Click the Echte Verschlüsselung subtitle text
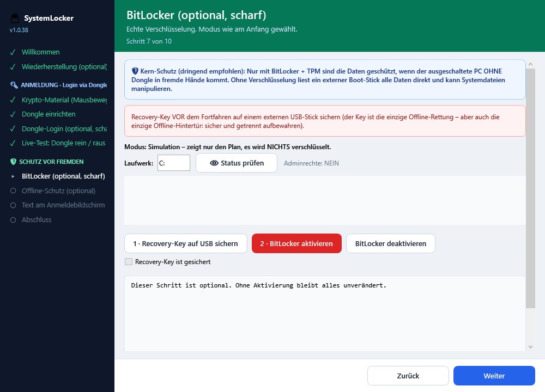This screenshot has height=392, width=545. click(211, 29)
